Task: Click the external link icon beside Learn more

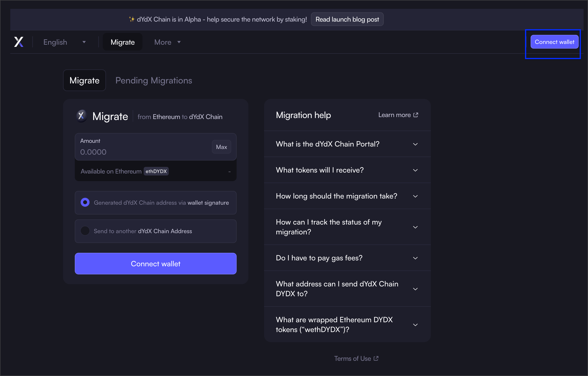Action: point(416,115)
